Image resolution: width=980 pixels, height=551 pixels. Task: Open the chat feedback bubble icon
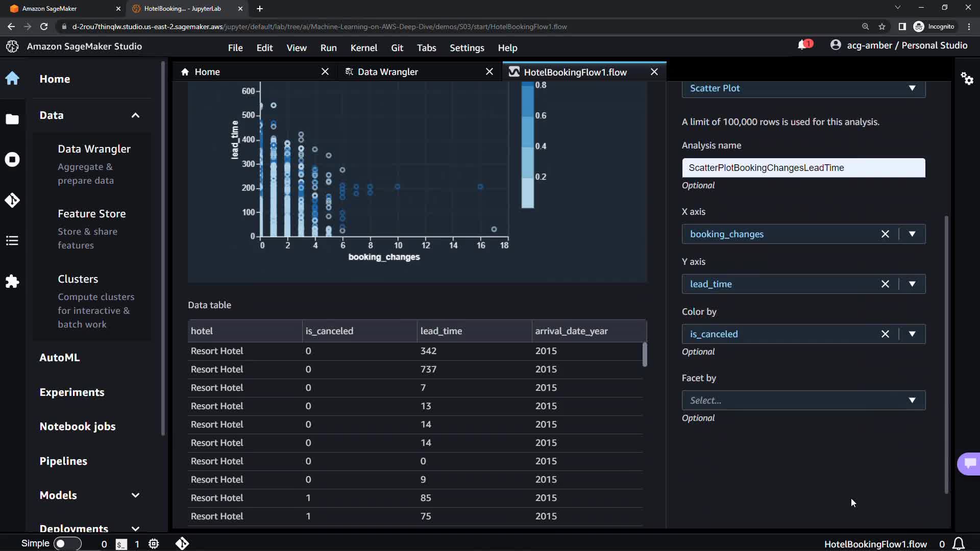(x=969, y=463)
